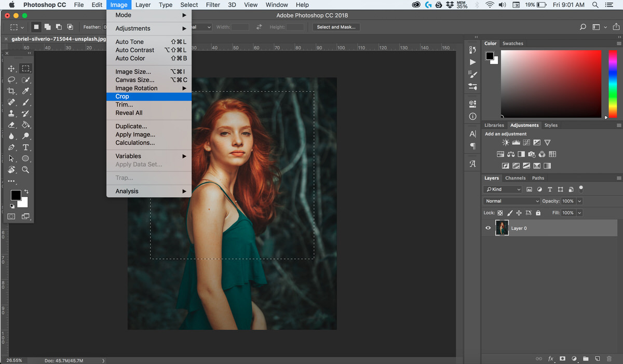The width and height of the screenshot is (623, 364).
Task: Switch to the Channels tab
Action: click(x=515, y=178)
